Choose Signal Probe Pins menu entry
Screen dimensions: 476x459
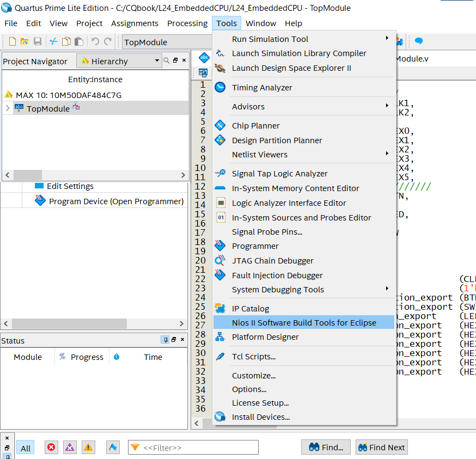[304, 232]
